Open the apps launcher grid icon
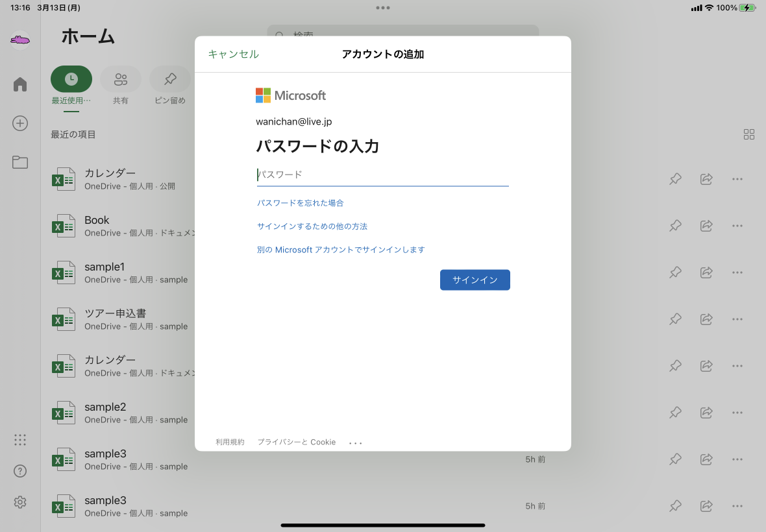 point(19,440)
